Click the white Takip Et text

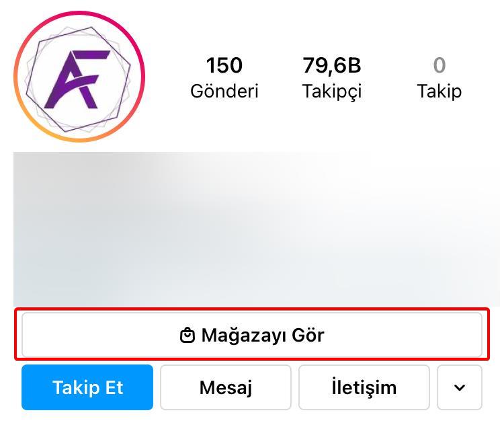(x=88, y=387)
